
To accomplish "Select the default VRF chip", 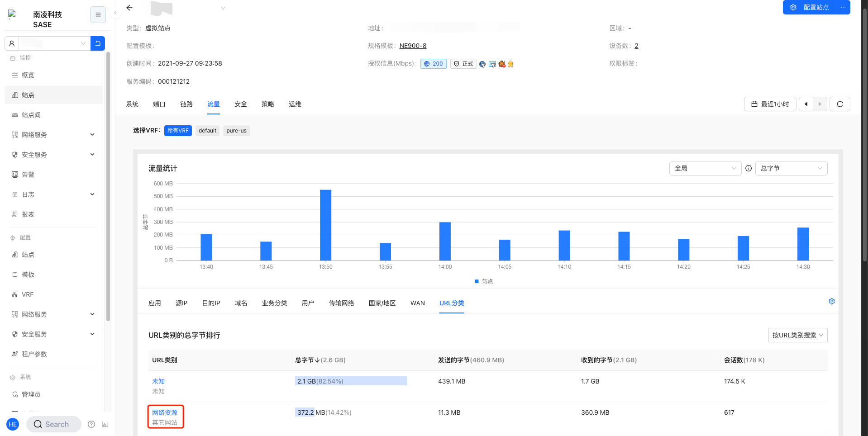I will pyautogui.click(x=207, y=131).
